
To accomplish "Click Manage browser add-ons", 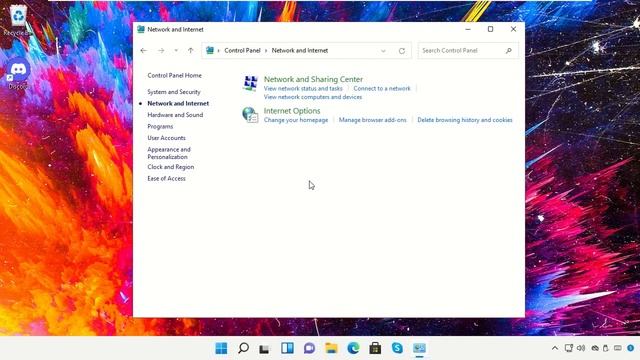I will pyautogui.click(x=372, y=120).
